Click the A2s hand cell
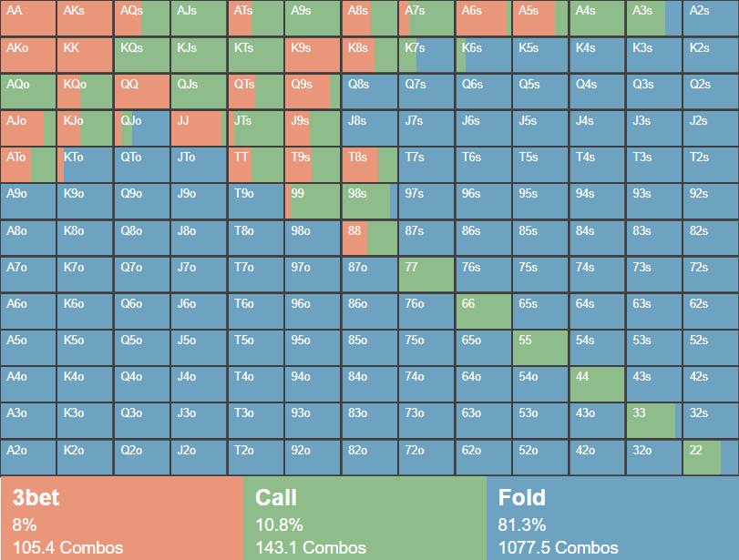 point(711,18)
